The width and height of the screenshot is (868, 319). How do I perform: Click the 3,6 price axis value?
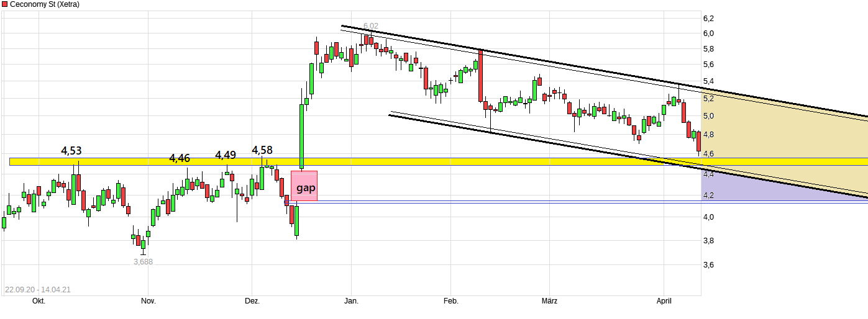click(708, 265)
